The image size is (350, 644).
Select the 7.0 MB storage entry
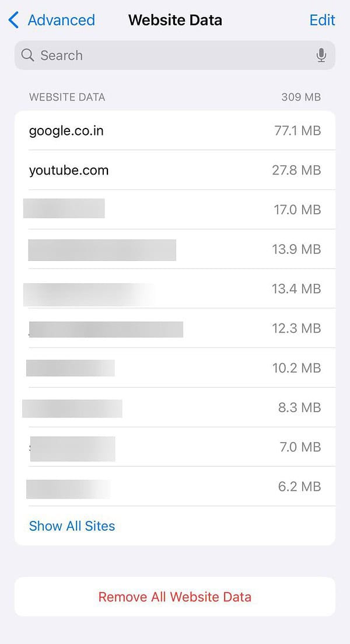click(x=175, y=447)
